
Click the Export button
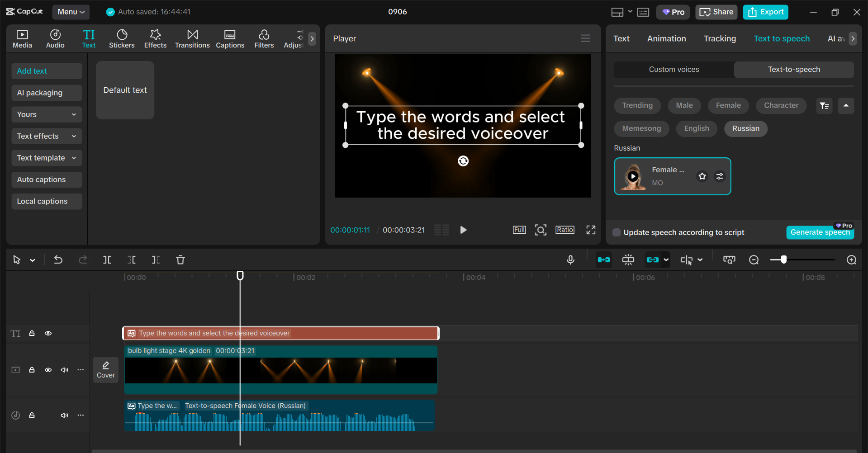(x=765, y=12)
